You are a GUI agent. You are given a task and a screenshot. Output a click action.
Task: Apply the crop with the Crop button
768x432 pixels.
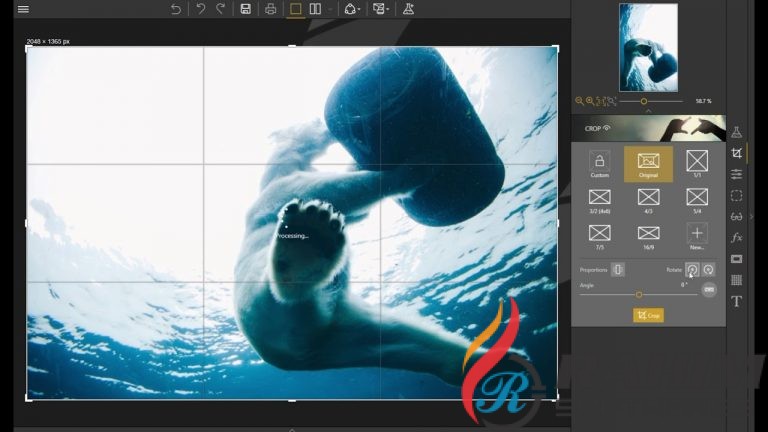coord(648,315)
